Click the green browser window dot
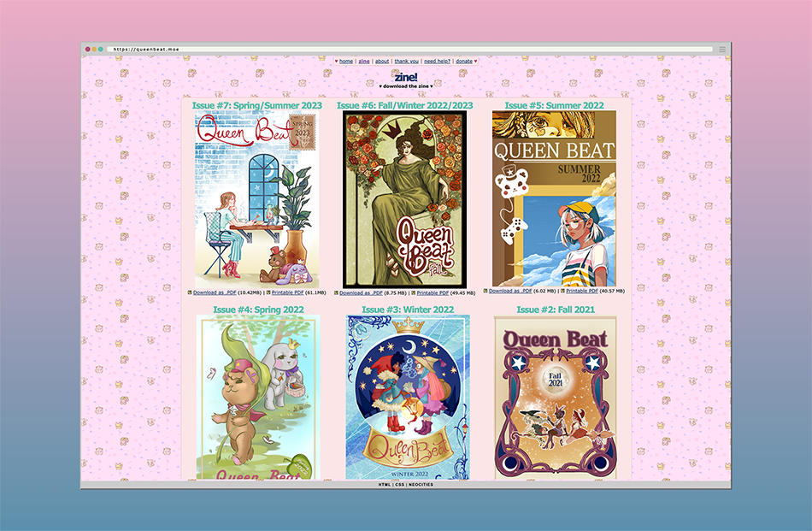Image resolution: width=812 pixels, height=531 pixels. tap(101, 50)
